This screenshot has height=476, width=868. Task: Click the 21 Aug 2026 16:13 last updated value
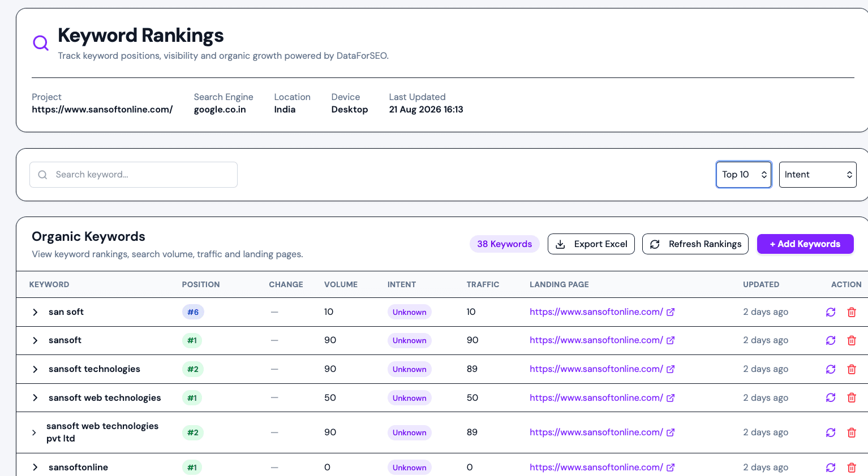click(x=426, y=110)
